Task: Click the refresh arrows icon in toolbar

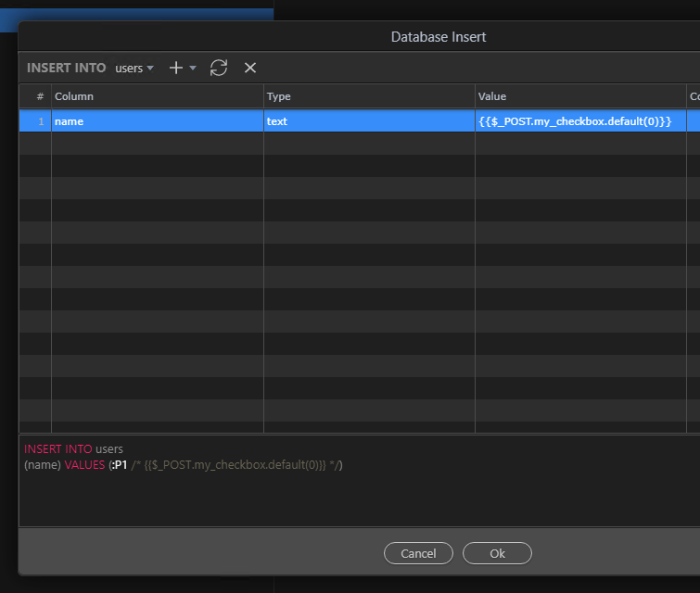Action: (x=219, y=68)
